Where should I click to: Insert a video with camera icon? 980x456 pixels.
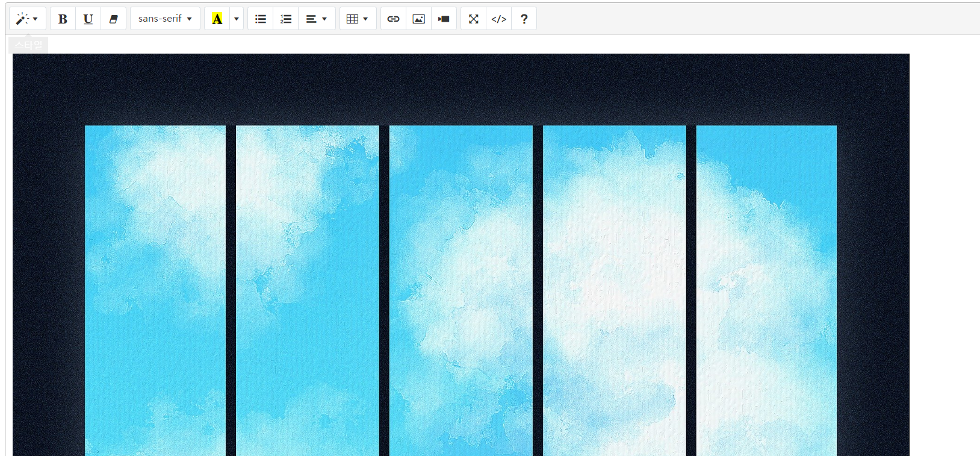tap(444, 19)
